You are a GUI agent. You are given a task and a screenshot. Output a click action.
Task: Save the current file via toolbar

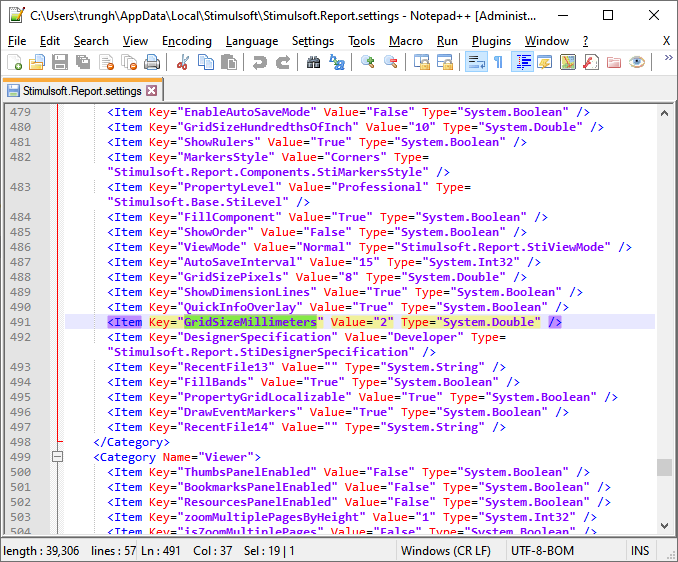(x=60, y=62)
